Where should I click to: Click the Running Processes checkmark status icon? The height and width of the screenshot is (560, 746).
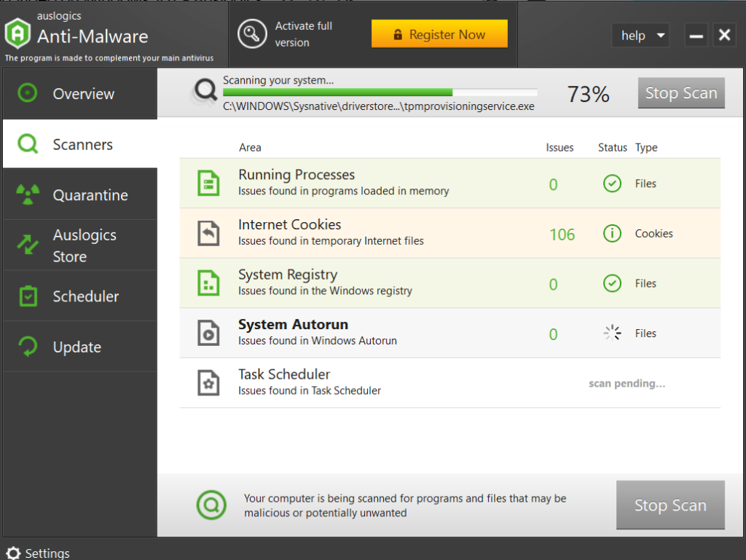(612, 184)
